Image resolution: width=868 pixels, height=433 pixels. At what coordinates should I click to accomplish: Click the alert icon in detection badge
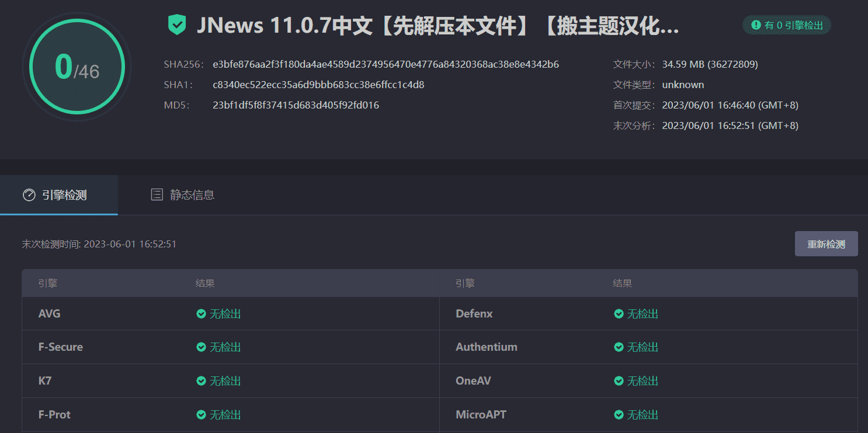(x=756, y=25)
